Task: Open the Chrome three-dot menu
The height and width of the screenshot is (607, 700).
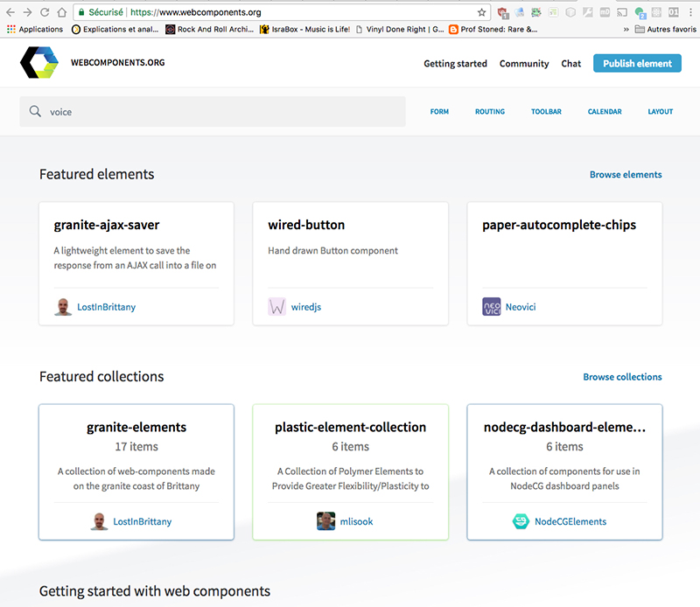Action: coord(689,12)
